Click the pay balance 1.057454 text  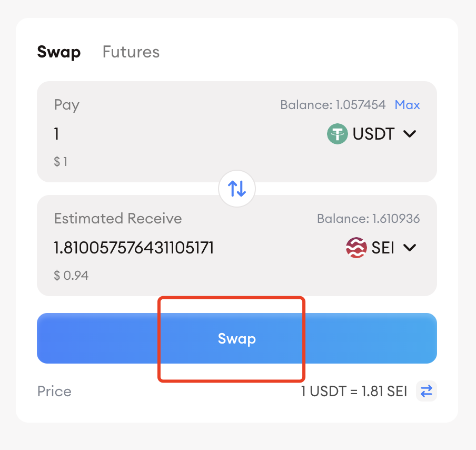333,105
